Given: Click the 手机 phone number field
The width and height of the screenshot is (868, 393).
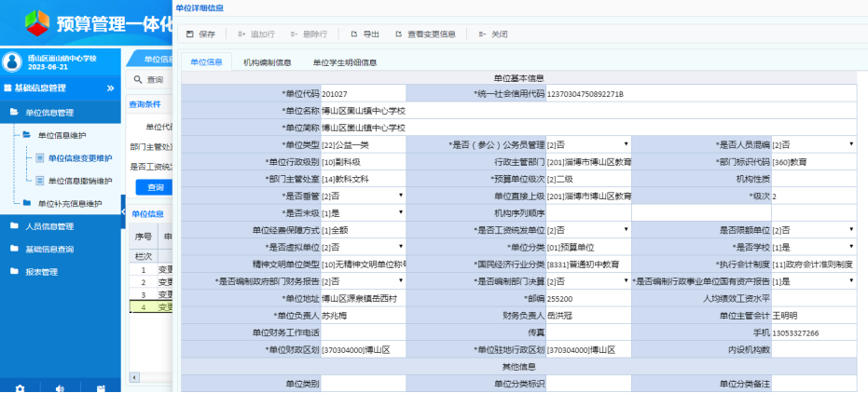Looking at the screenshot, I should coord(814,332).
